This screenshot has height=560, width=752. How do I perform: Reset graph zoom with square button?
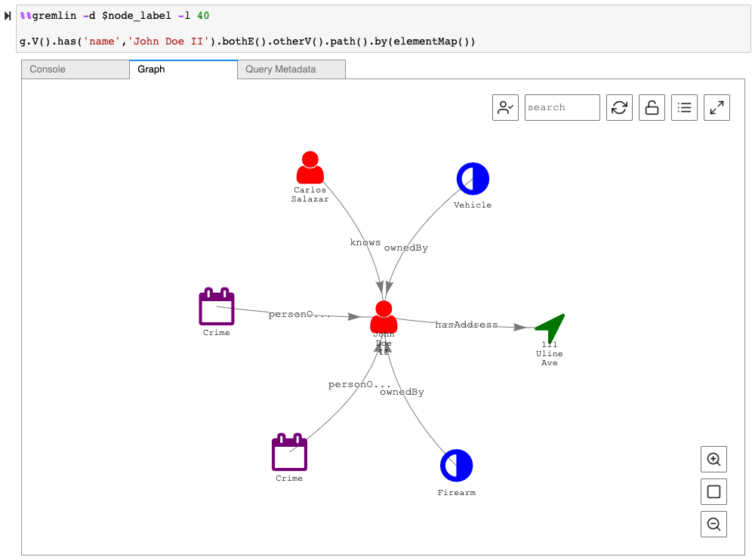tap(713, 492)
